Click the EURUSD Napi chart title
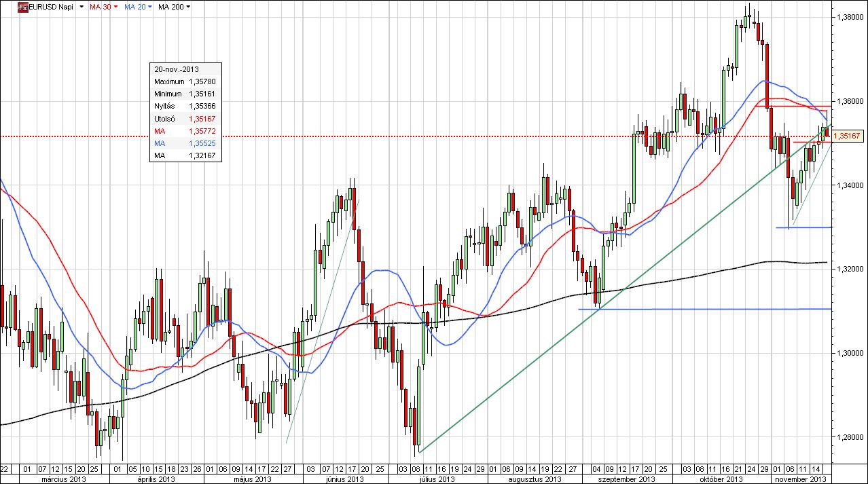 point(51,7)
